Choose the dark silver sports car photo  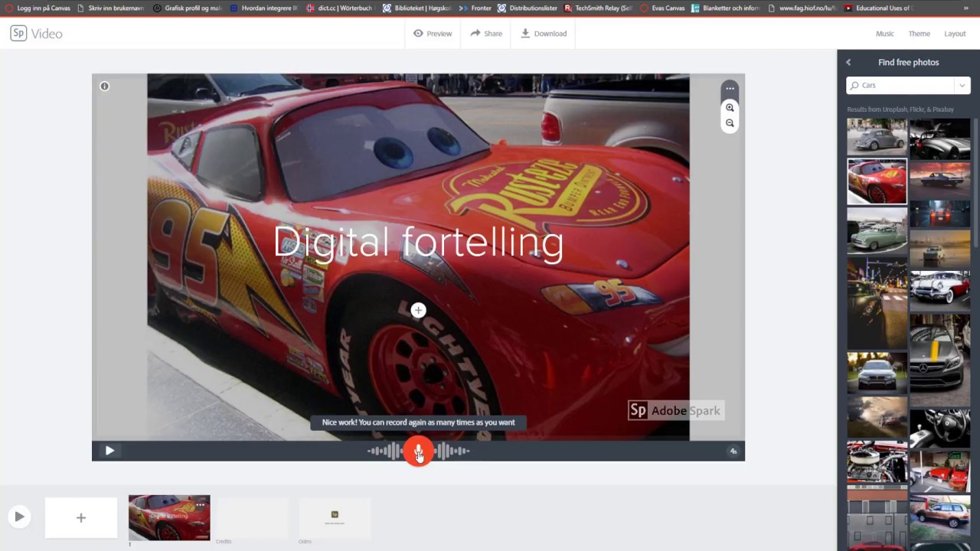tap(939, 139)
